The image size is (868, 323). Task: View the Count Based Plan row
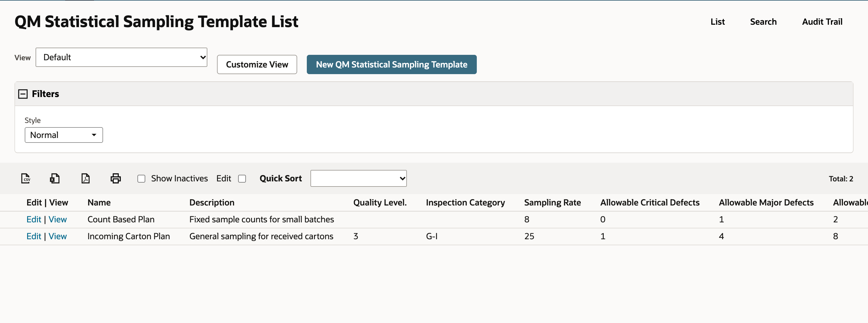[x=58, y=220]
